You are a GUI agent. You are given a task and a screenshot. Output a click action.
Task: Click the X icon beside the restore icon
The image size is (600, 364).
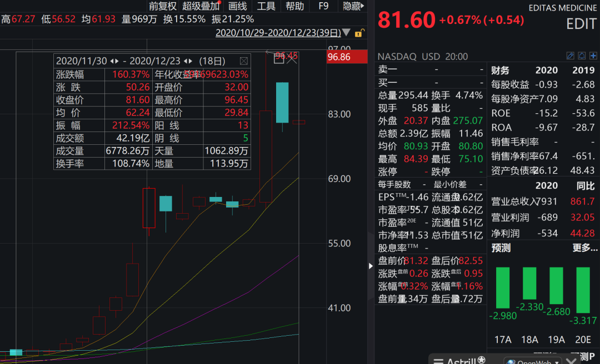[292, 58]
